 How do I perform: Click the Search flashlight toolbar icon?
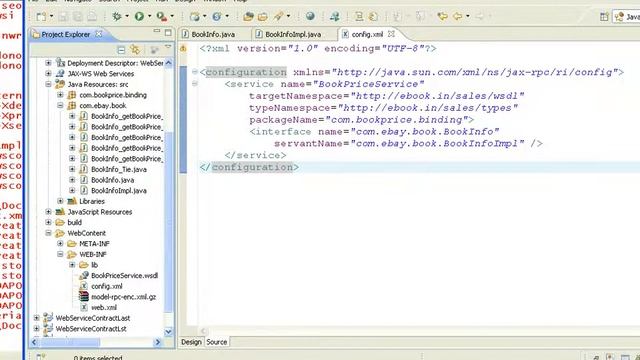tap(278, 16)
